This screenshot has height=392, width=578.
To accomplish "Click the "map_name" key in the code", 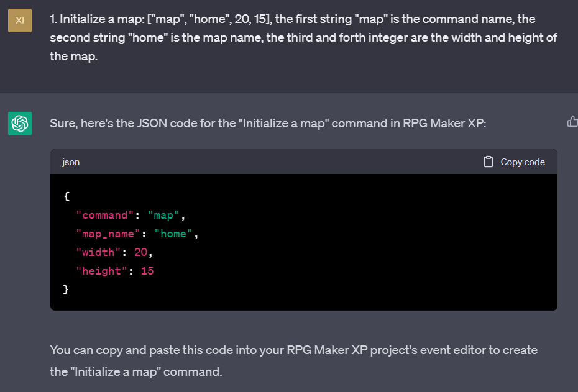I will pyautogui.click(x=108, y=234).
